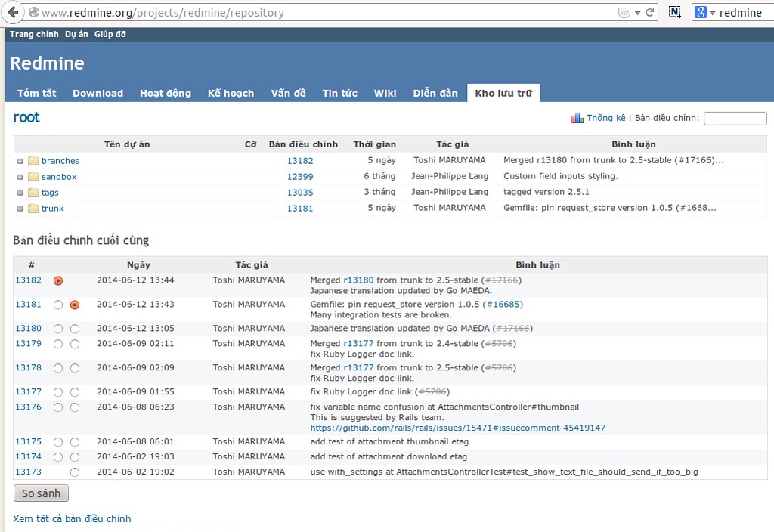Click the branches folder icon
Screen dimensions: 774x532
tap(33, 161)
